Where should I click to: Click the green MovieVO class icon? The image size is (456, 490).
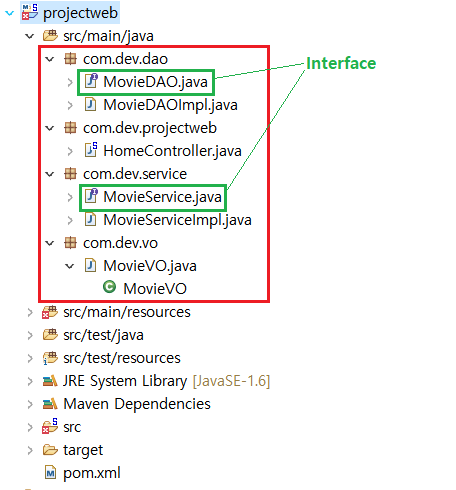(109, 287)
